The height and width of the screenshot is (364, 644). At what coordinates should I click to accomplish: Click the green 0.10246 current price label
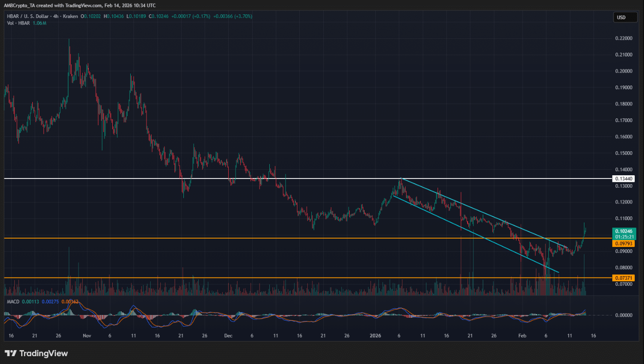(x=622, y=230)
